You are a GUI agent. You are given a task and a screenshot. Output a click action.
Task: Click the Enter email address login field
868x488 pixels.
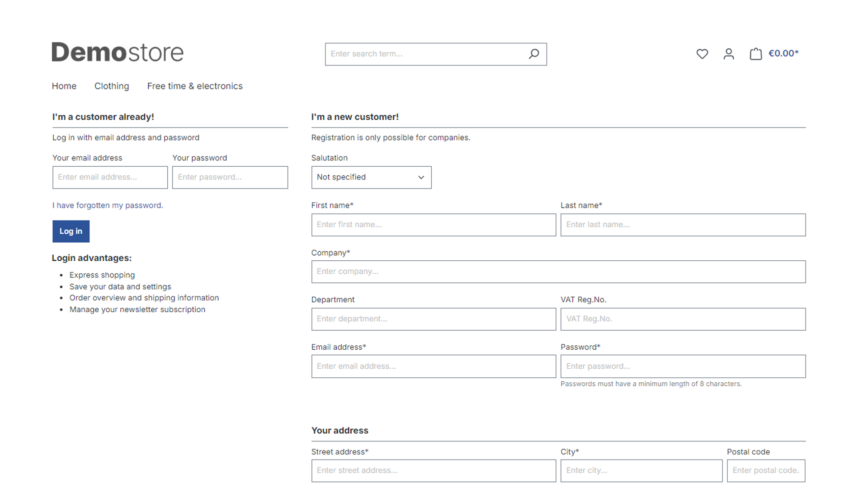point(110,177)
